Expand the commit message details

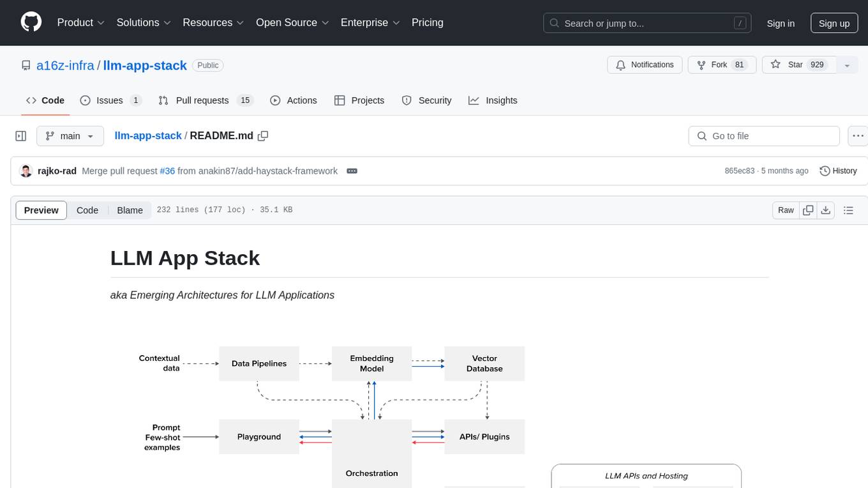(x=352, y=171)
